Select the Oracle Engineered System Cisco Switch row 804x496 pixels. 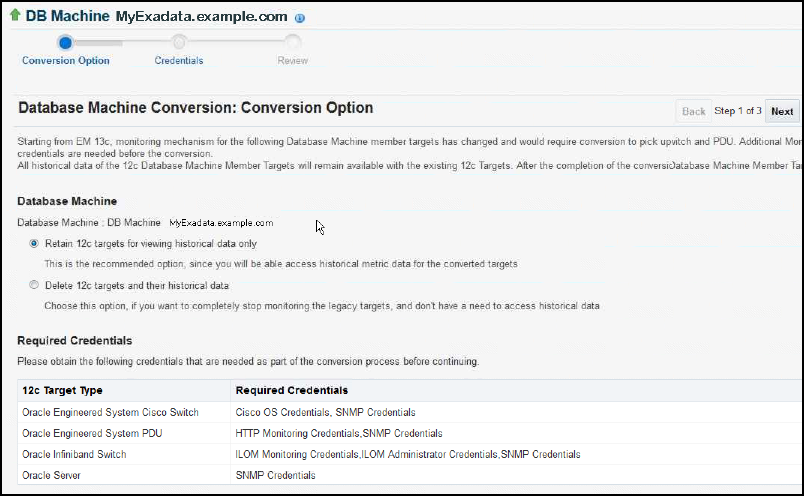coord(110,412)
